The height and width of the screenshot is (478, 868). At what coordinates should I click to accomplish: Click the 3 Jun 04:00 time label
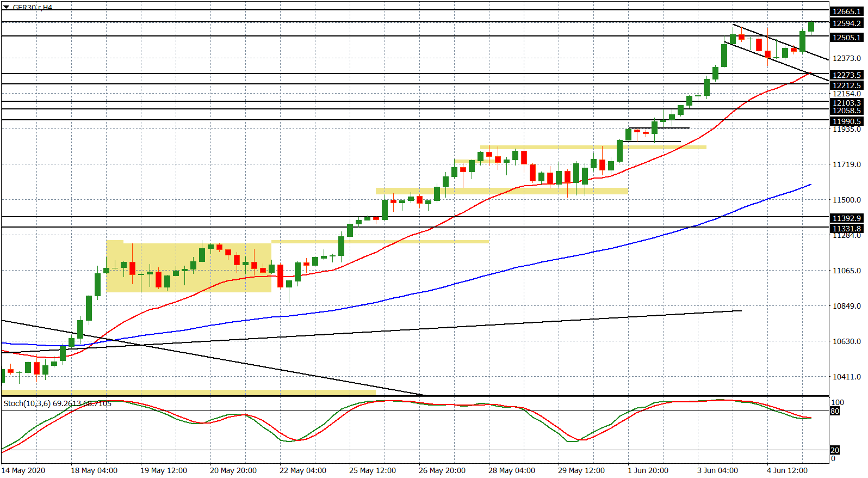[718, 470]
